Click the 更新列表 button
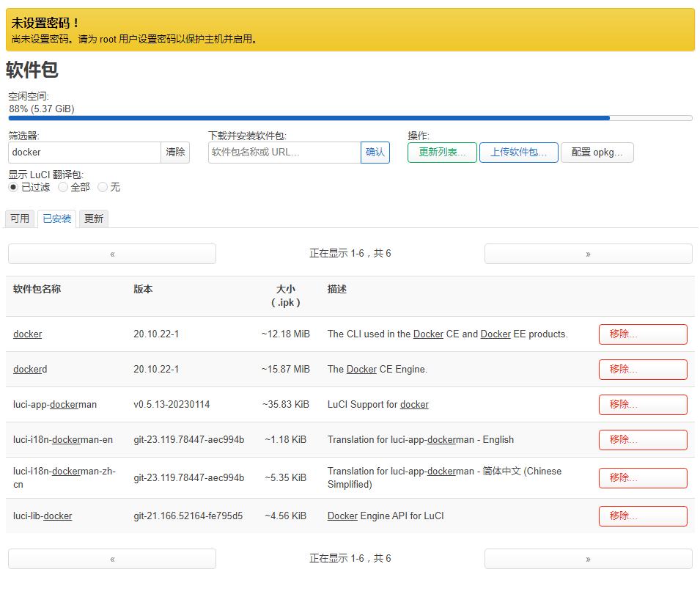700x594 pixels. [442, 153]
